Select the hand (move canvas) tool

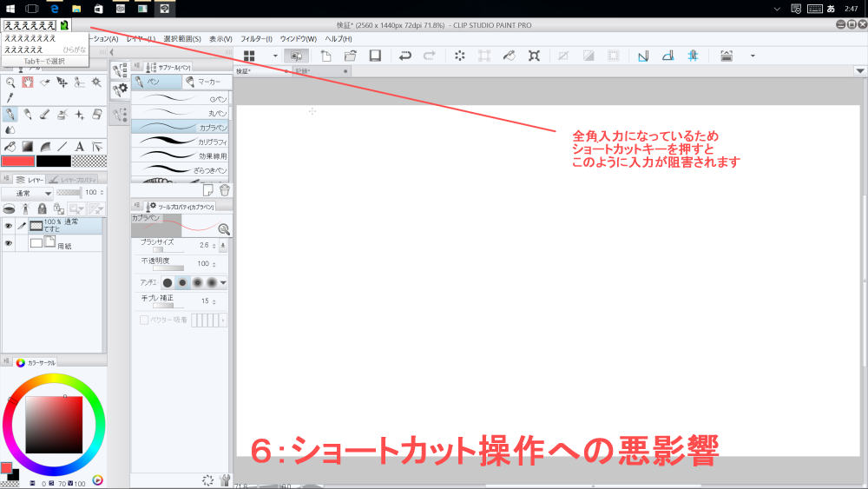[27, 83]
